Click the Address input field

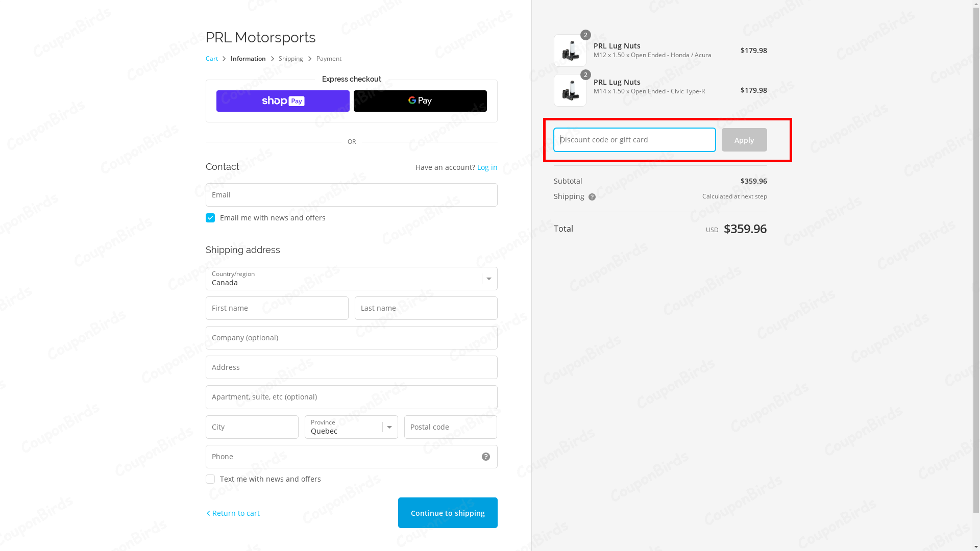coord(351,367)
